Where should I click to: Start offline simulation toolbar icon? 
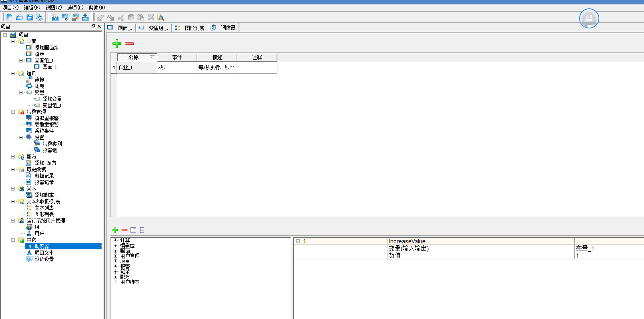pos(65,17)
